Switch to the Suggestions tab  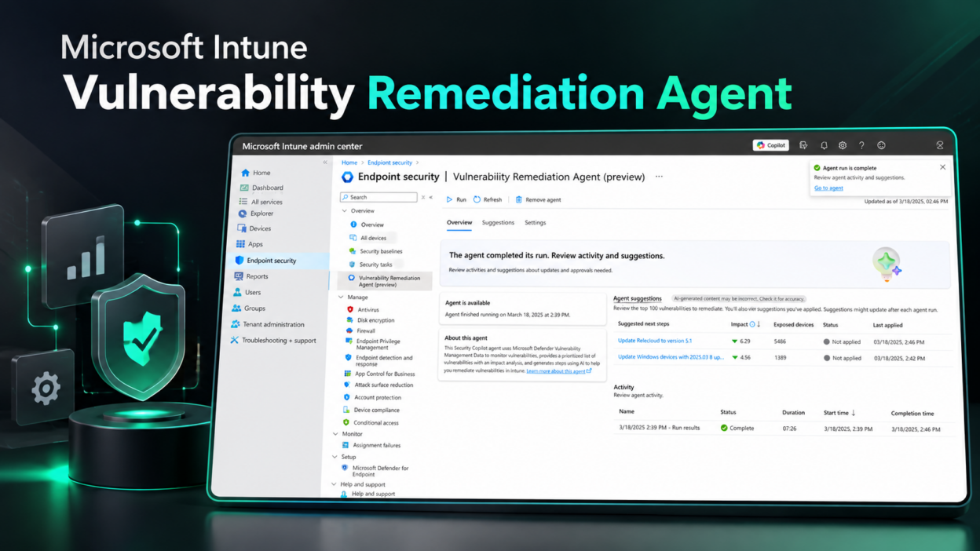[498, 223]
